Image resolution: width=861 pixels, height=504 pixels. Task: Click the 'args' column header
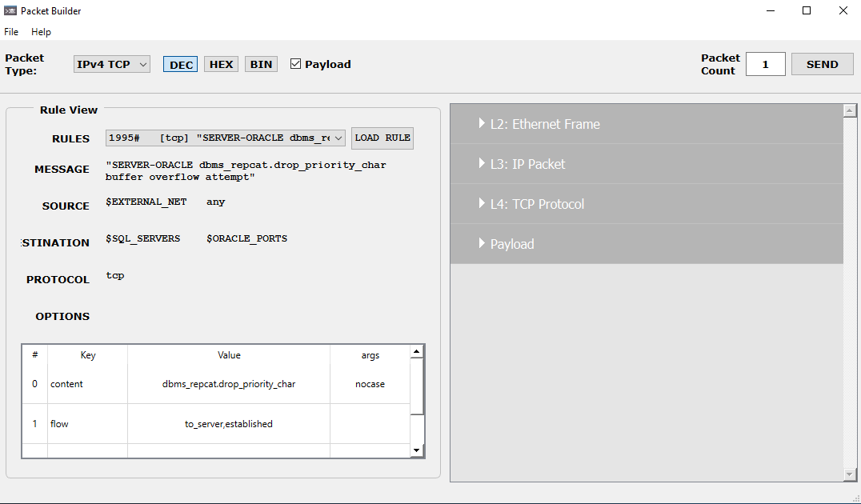[370, 355]
